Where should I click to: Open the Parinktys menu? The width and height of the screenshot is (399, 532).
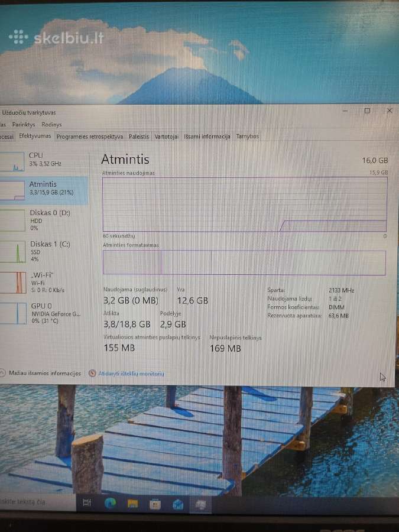point(24,125)
